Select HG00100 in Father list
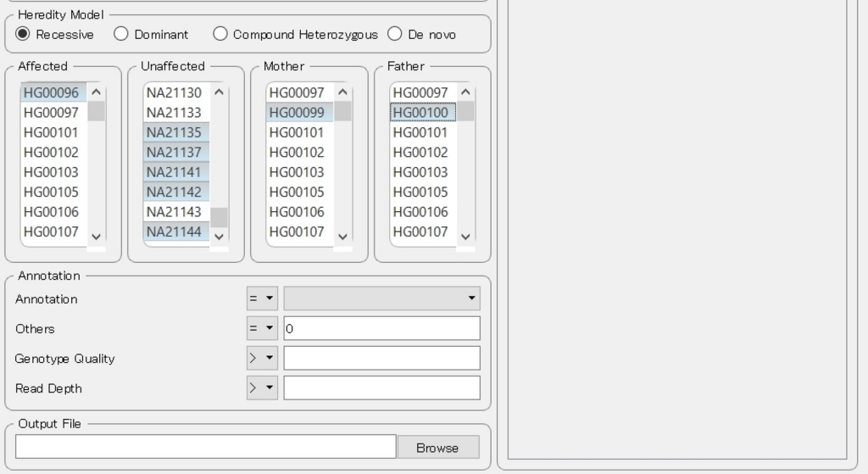Screen dimensions: 868x474 (423, 113)
